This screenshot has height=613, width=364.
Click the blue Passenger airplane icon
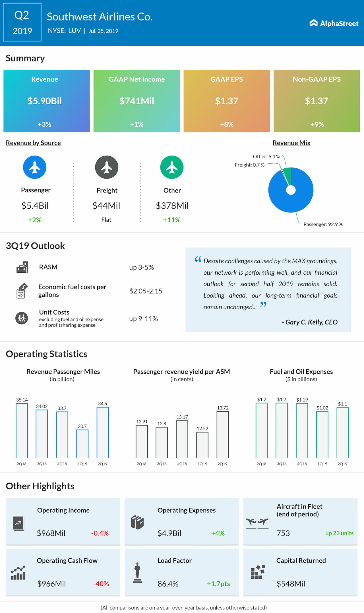pos(35,167)
